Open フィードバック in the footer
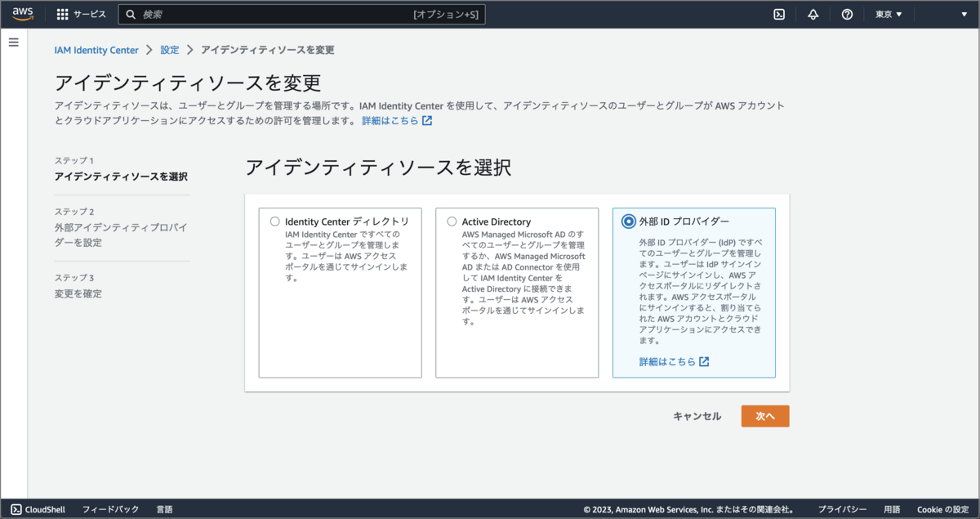The width and height of the screenshot is (980, 519). 110,509
